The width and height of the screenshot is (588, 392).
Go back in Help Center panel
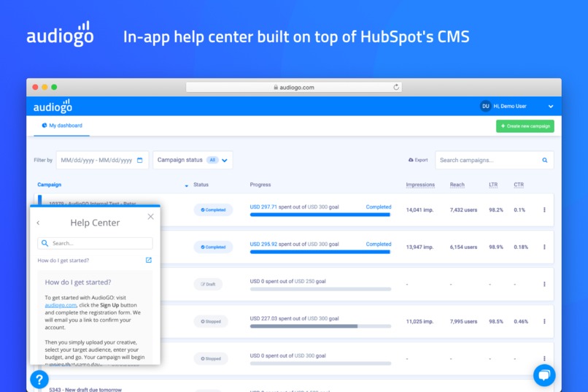(38, 223)
